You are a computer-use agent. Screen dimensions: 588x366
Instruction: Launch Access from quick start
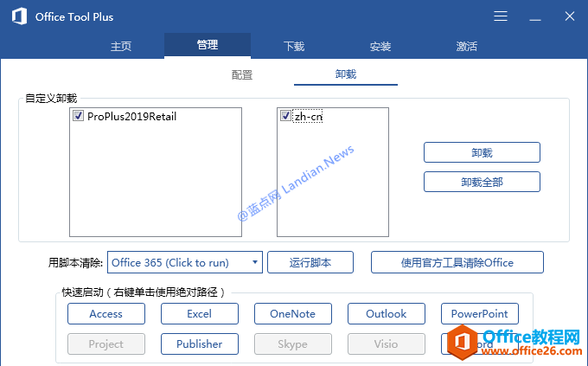[106, 313]
